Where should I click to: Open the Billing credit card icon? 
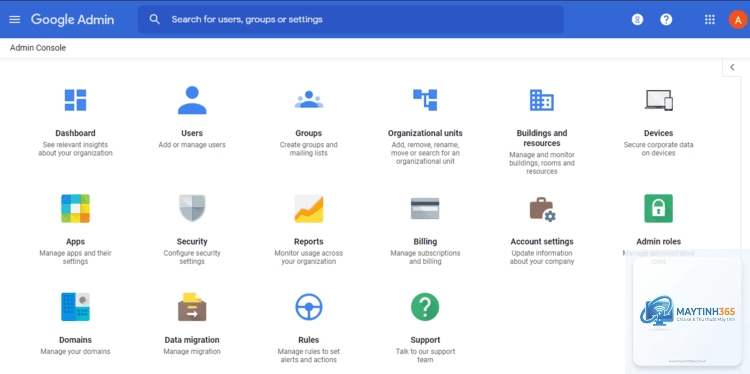coord(425,209)
